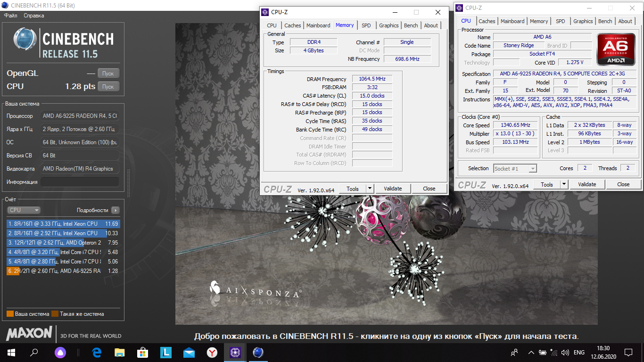Open volume speaker tray icon
Screen dimensions: 644x362
pyautogui.click(x=565, y=352)
